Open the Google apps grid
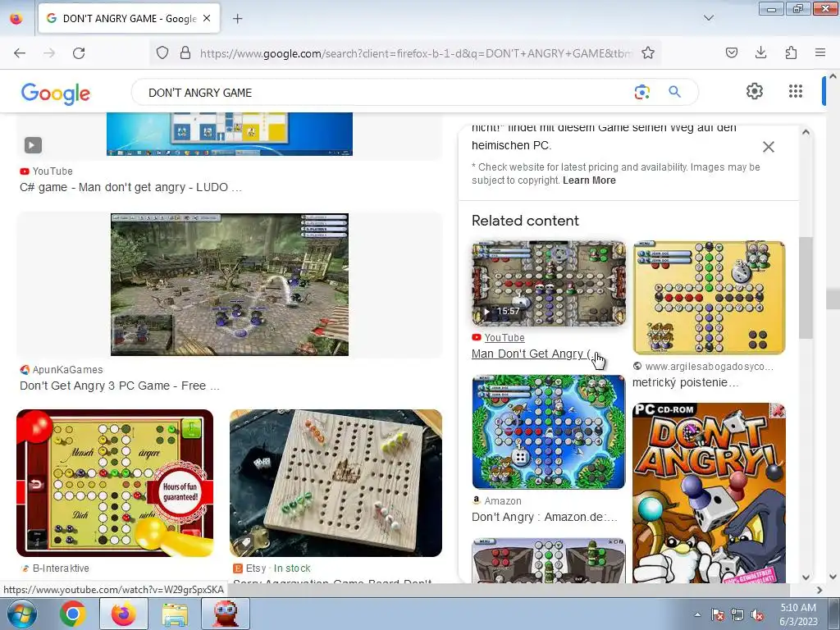This screenshot has width=840, height=630. click(796, 91)
